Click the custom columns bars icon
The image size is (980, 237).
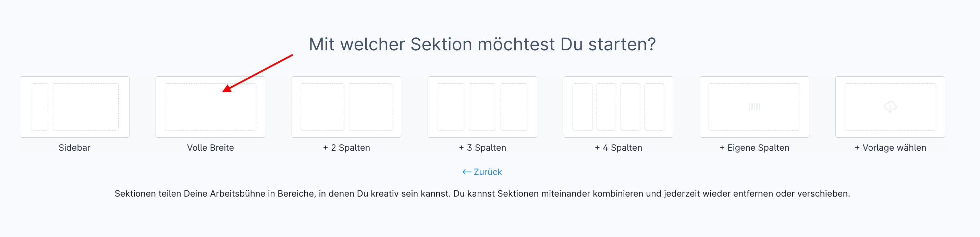[754, 107]
